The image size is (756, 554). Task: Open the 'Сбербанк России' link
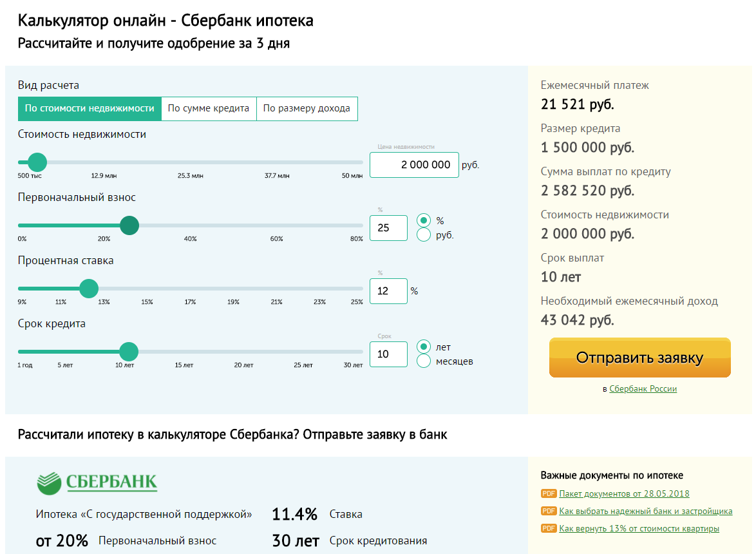click(x=643, y=388)
